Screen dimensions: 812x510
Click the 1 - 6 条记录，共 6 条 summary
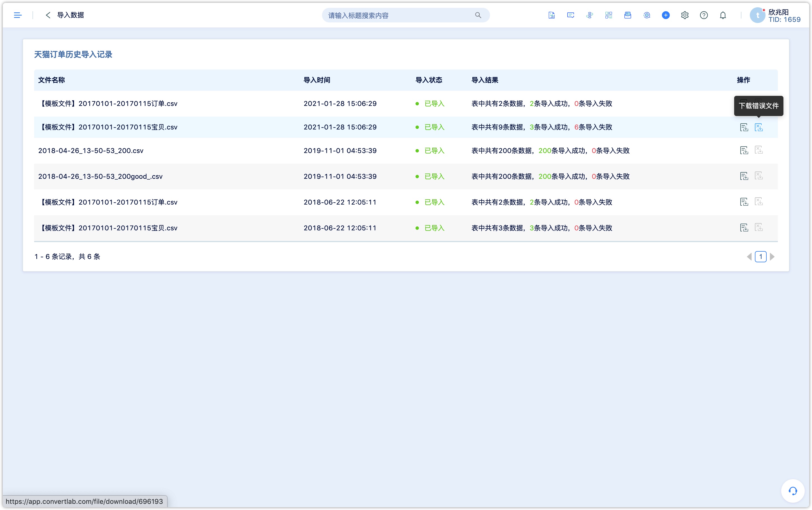point(67,257)
